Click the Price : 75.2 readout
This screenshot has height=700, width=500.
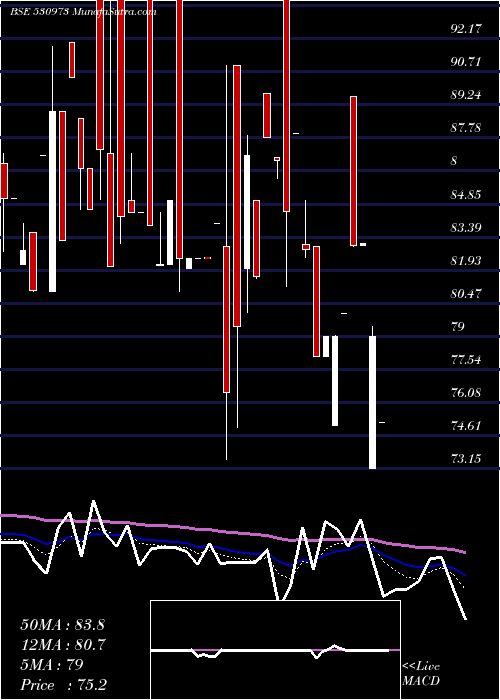[x=63, y=685]
